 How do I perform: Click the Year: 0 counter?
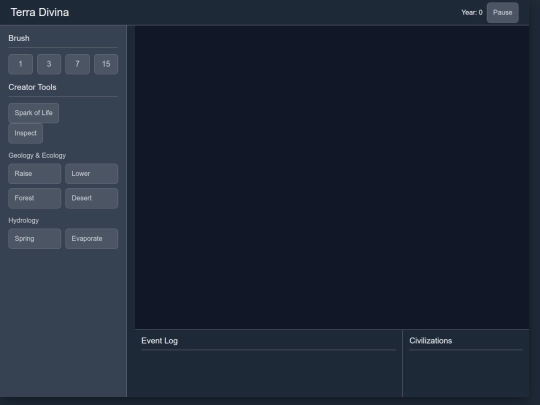[x=472, y=13]
